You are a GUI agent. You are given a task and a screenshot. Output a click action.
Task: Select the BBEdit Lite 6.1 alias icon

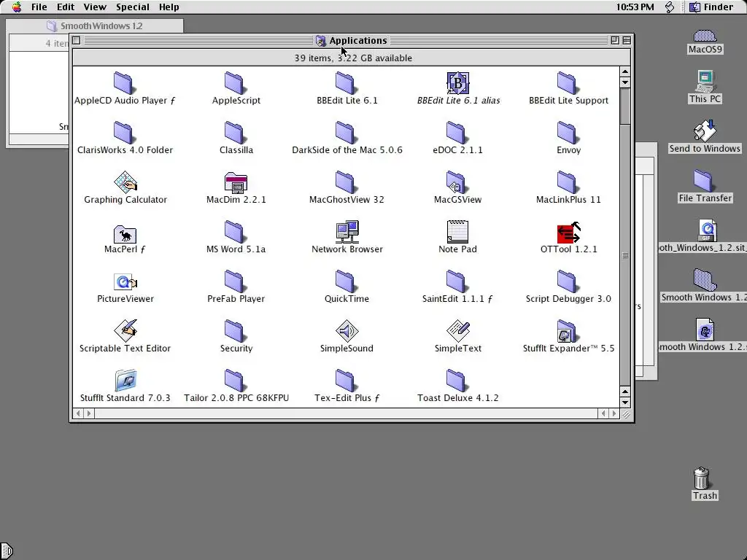[457, 83]
